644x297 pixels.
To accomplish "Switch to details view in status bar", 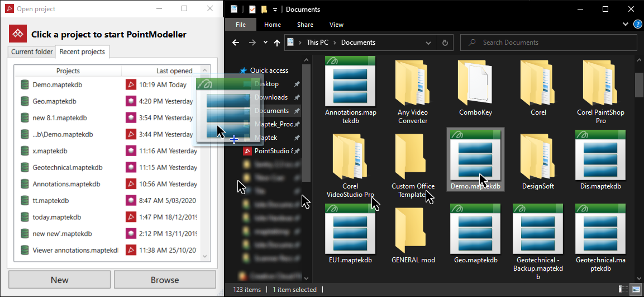I will (623, 289).
